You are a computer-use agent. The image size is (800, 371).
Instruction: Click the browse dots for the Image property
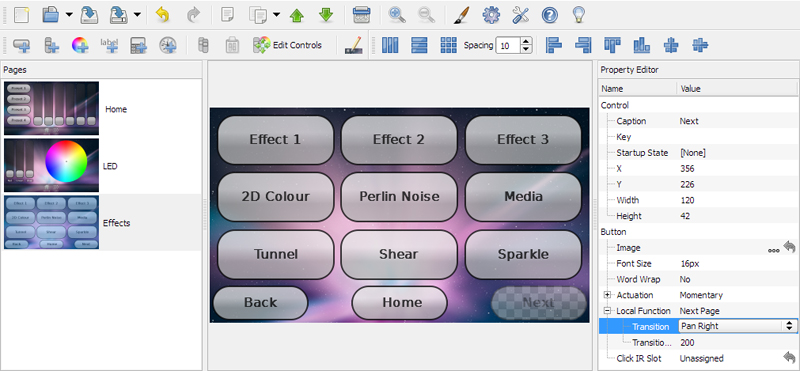(773, 250)
